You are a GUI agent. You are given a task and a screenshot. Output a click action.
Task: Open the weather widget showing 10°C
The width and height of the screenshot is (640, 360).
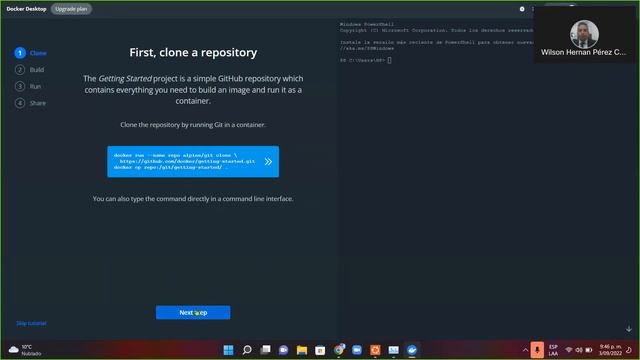(x=25, y=350)
